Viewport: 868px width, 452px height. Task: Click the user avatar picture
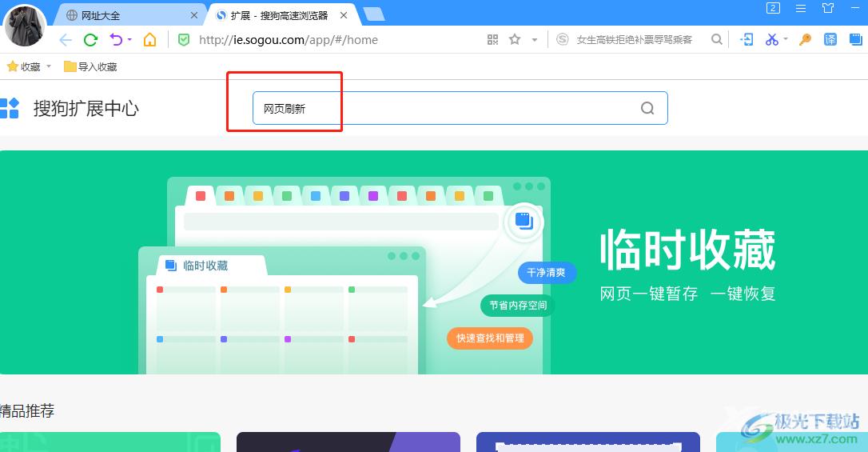(25, 26)
